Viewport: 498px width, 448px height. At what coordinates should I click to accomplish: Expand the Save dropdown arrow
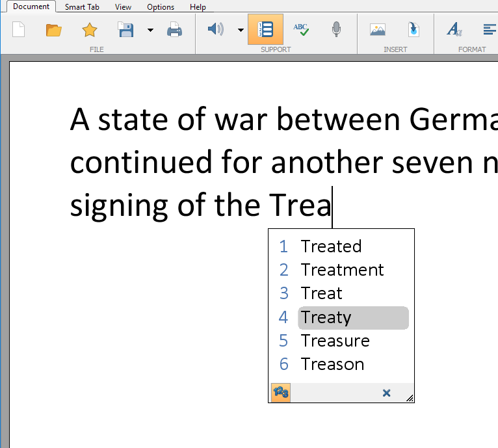(x=150, y=30)
